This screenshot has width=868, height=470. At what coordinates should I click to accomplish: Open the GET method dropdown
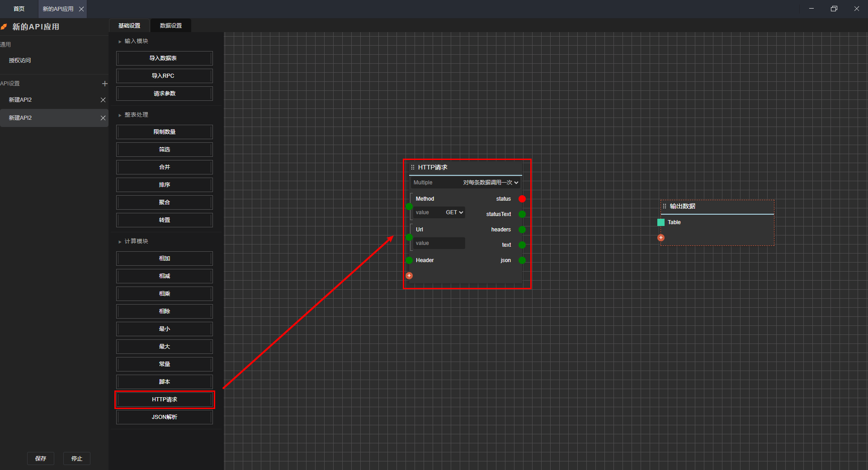[454, 212]
